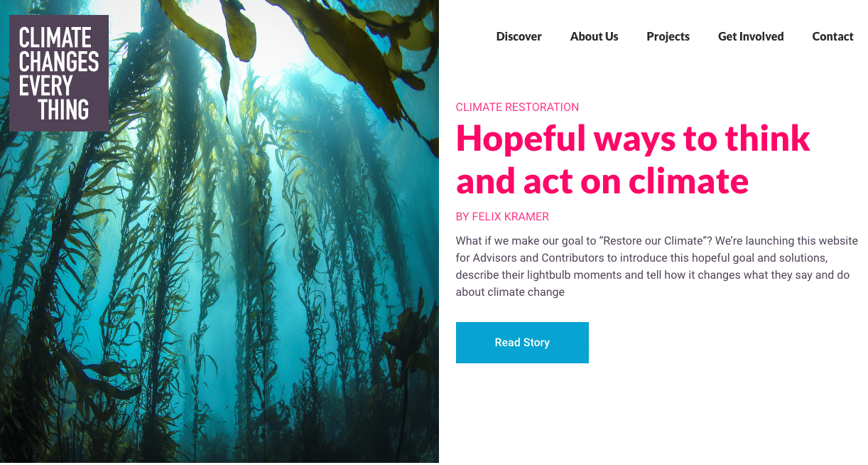The image size is (868, 465).
Task: Click the word CLIMATE in the logo
Action: click(x=55, y=37)
